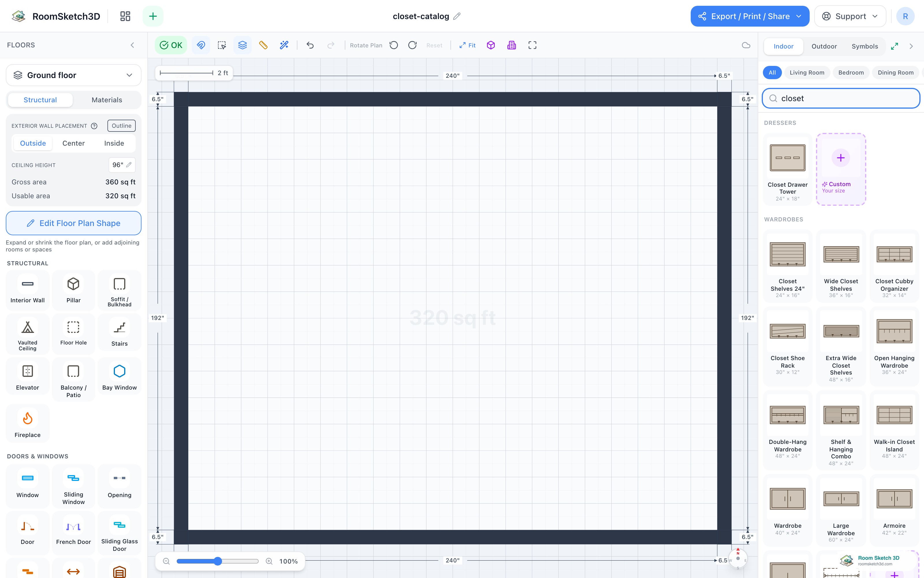This screenshot has width=924, height=578.
Task: Collapse the Floors sidebar panel
Action: pos(132,45)
